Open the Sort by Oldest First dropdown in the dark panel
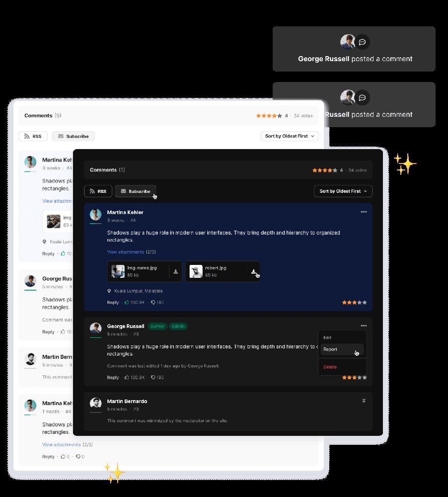The height and width of the screenshot is (497, 448). [343, 191]
